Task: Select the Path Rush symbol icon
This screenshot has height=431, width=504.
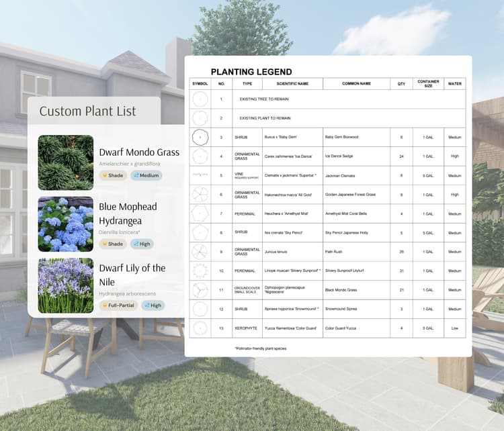Action: click(200, 252)
